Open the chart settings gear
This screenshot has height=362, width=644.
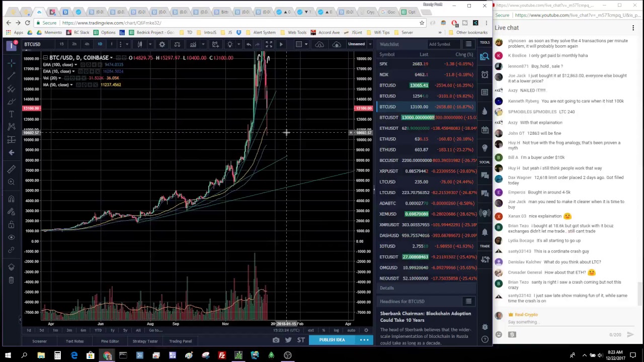coord(162,44)
